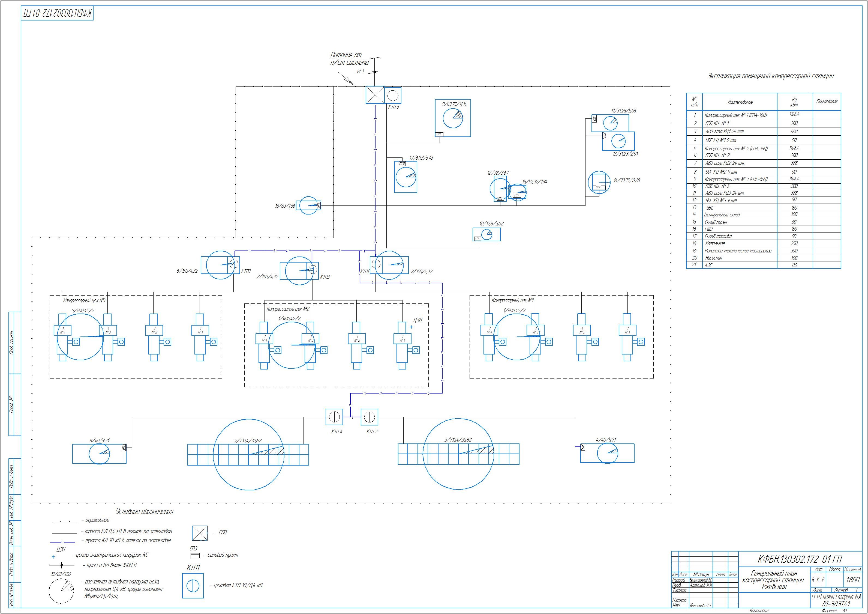Viewport: 868px width, 614px height.
Task: Select the КТП 2 substation symbol
Action: coord(369,417)
